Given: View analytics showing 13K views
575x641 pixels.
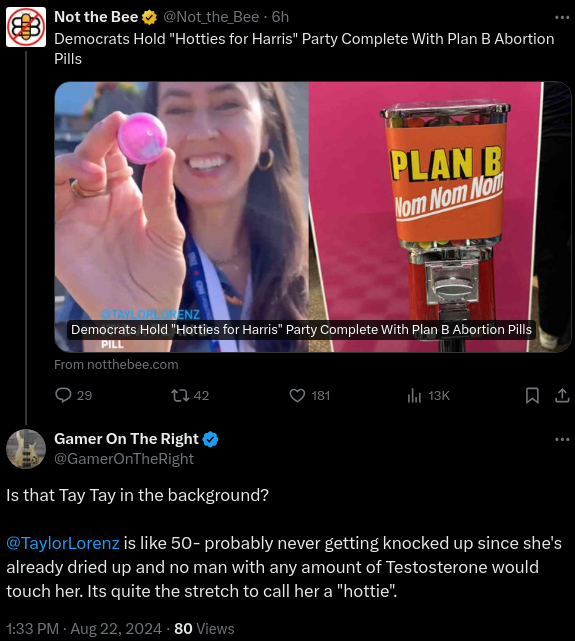Looking at the screenshot, I should [428, 395].
